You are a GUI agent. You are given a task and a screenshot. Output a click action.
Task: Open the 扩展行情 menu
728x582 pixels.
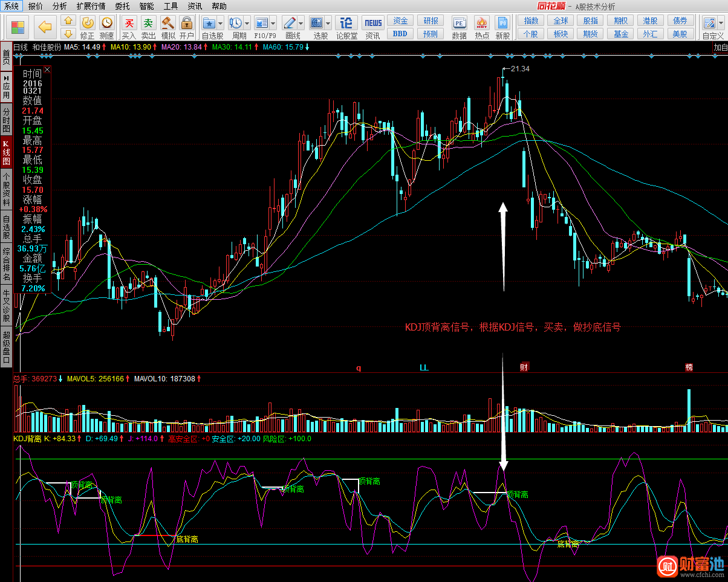(x=91, y=6)
